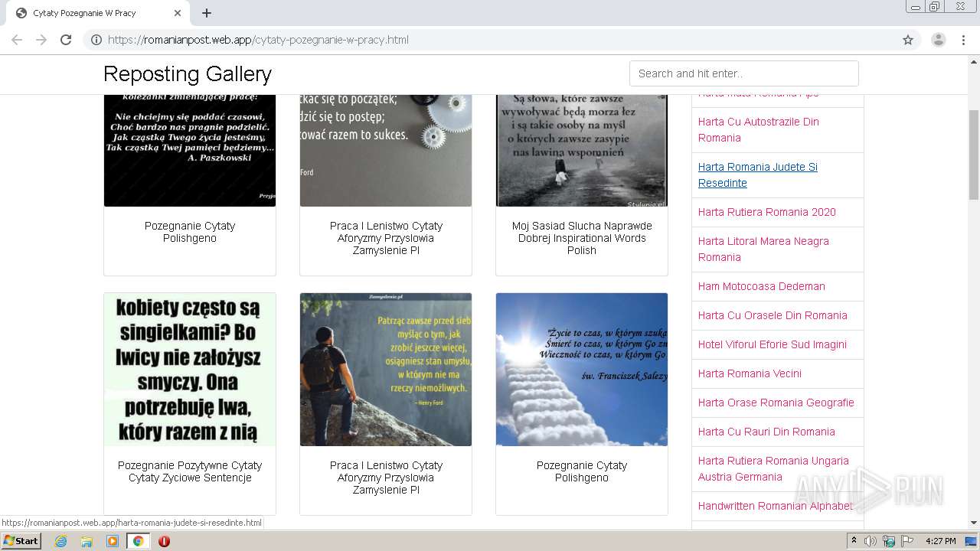This screenshot has height=551, width=980.
Task: Open Harta Litoral Marea Neagra Romania link
Action: coord(763,249)
